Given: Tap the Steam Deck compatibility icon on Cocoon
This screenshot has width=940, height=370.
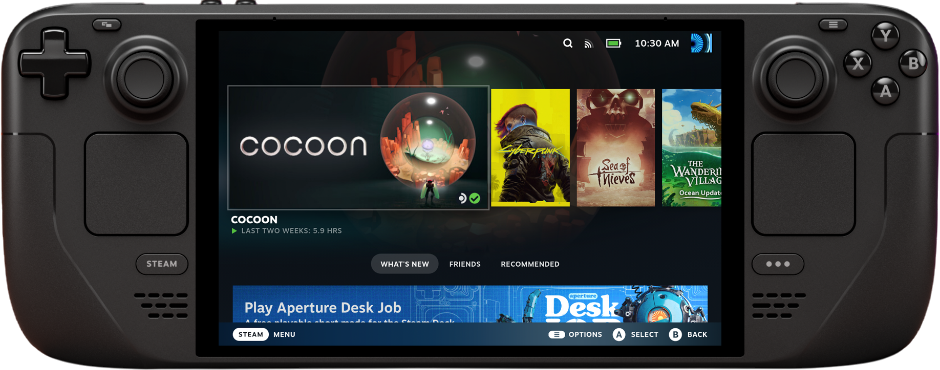Looking at the screenshot, I should click(463, 198).
